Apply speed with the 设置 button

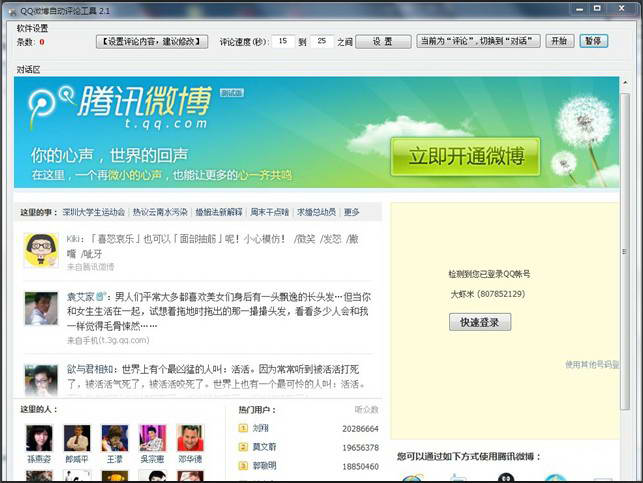click(x=383, y=41)
